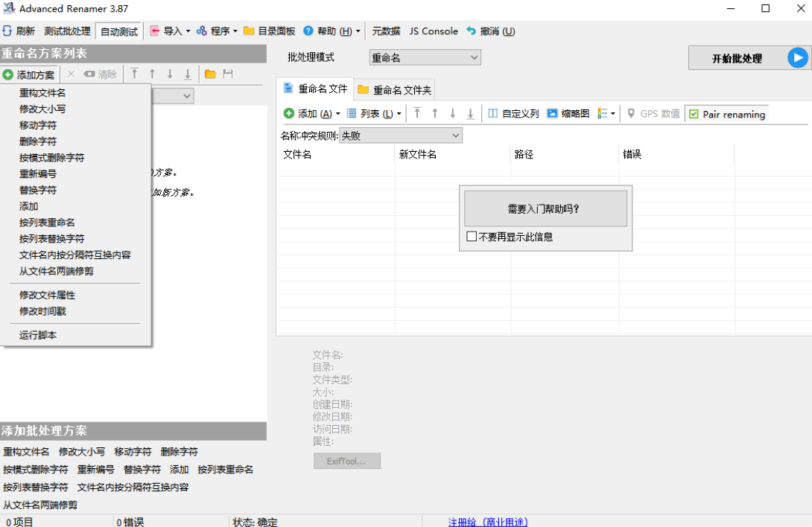Expand the 列表 dropdown arrow
The height and width of the screenshot is (527, 812).
coord(399,114)
